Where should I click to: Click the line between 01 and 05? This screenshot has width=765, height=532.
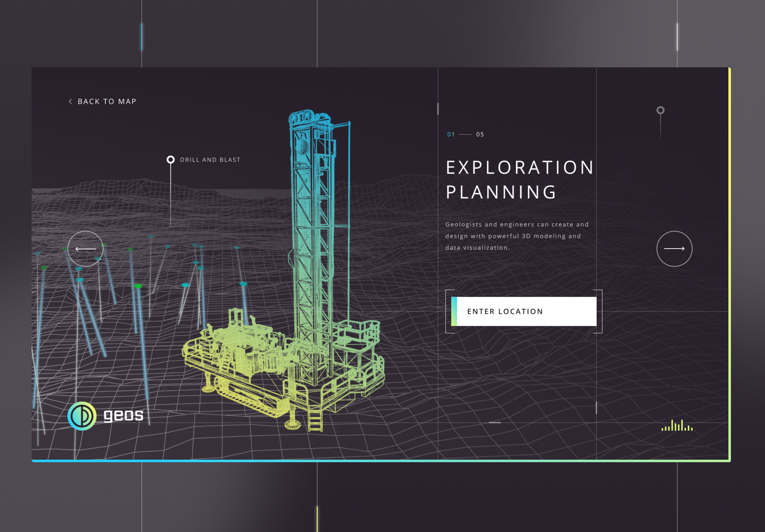[465, 134]
